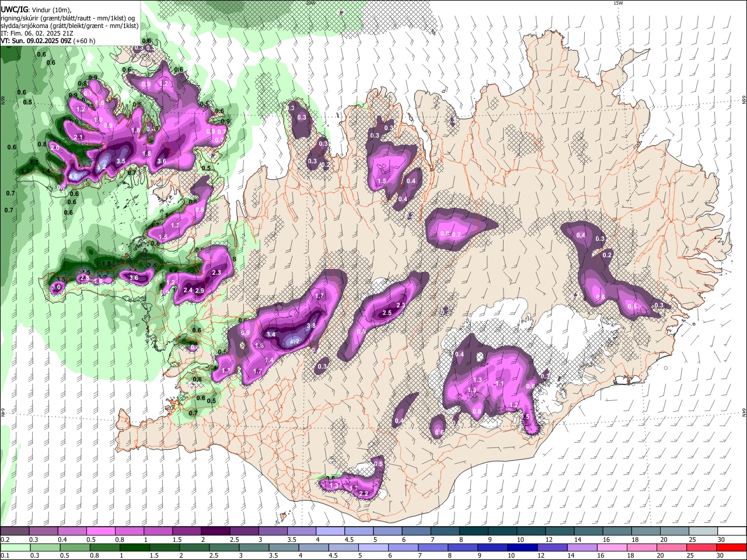Pick pink lower swatch between 16 and 18

click(612, 547)
